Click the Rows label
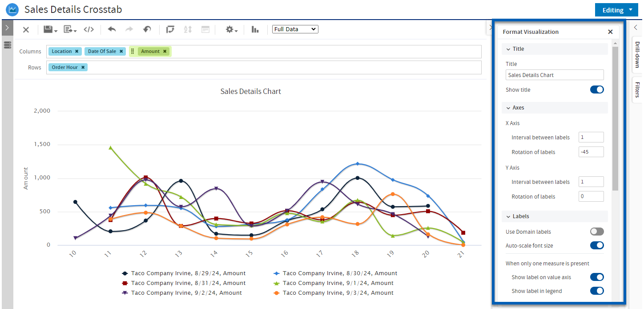 [35, 68]
